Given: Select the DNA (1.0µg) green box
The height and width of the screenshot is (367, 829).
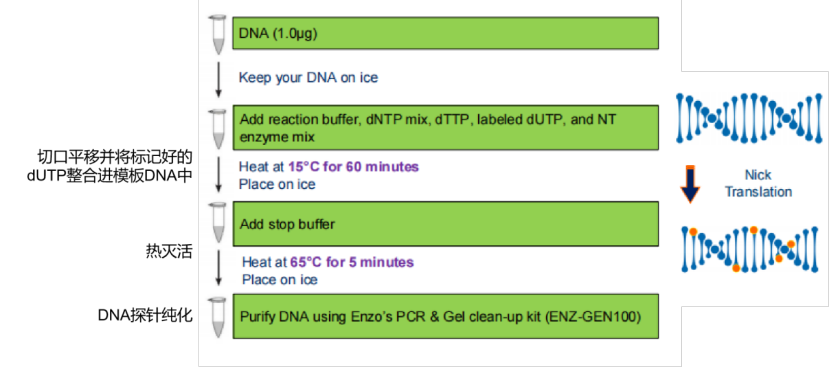Looking at the screenshot, I should [446, 33].
